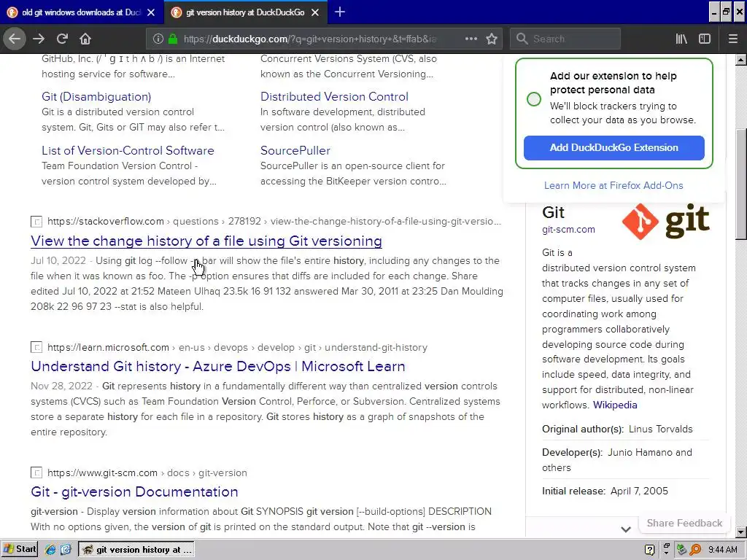Reload the current page
The height and width of the screenshot is (560, 747).
tap(62, 39)
